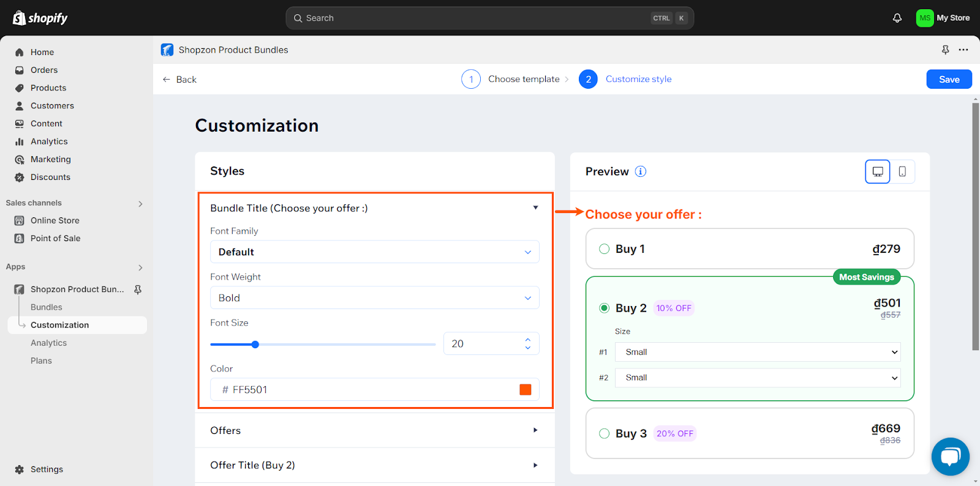Switch preview to mobile view
Screen dimensions: 980x486
pyautogui.click(x=902, y=171)
